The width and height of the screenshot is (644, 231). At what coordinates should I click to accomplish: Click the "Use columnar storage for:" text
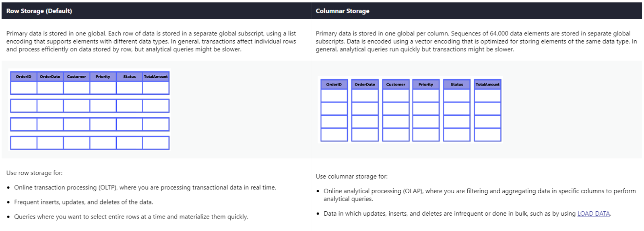[351, 177]
